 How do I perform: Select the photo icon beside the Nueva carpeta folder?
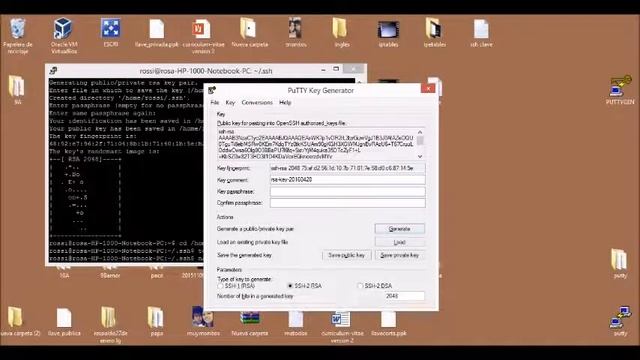[295, 29]
